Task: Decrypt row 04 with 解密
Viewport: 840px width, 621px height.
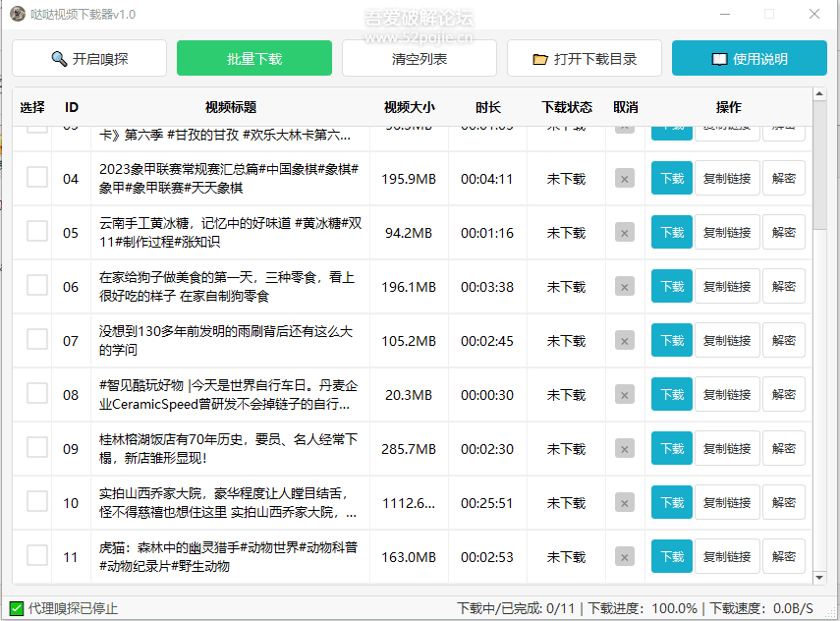Action: pos(784,178)
